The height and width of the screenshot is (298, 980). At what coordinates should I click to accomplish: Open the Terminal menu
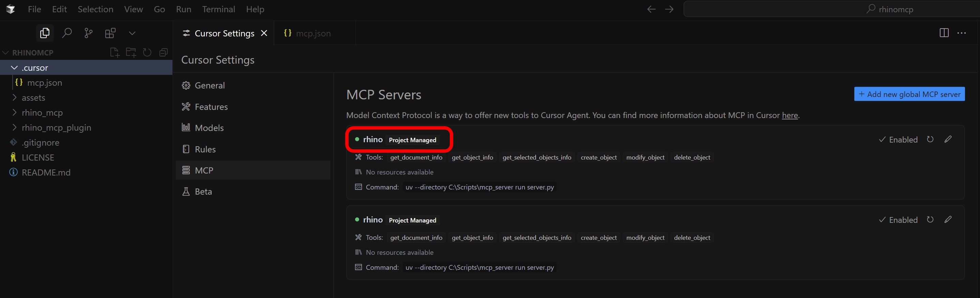(218, 9)
